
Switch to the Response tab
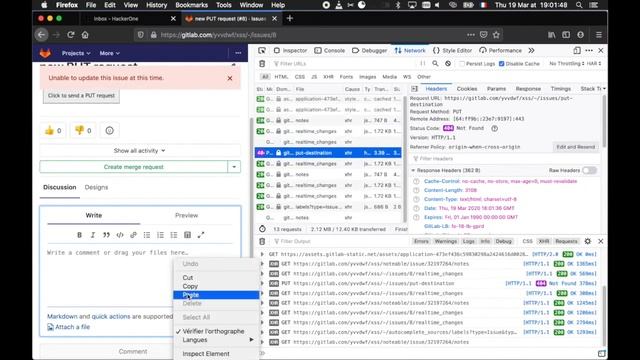pos(528,89)
